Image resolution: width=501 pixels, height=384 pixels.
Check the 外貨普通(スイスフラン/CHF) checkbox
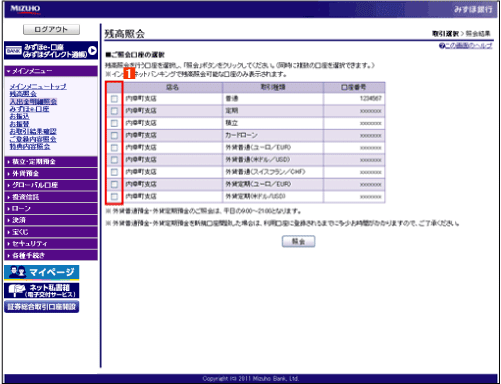point(114,172)
